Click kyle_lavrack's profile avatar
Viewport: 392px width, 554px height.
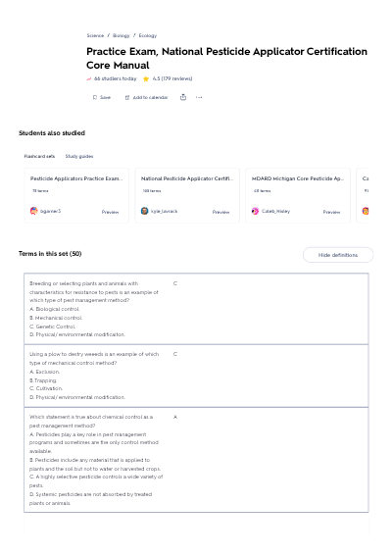(144, 211)
